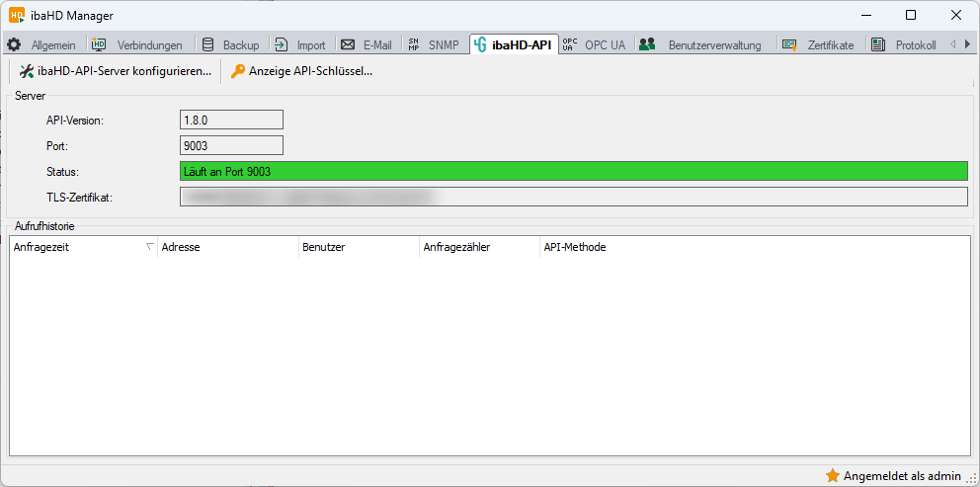Click Anzeige API-Schlüssel button
This screenshot has height=487, width=980.
[302, 71]
